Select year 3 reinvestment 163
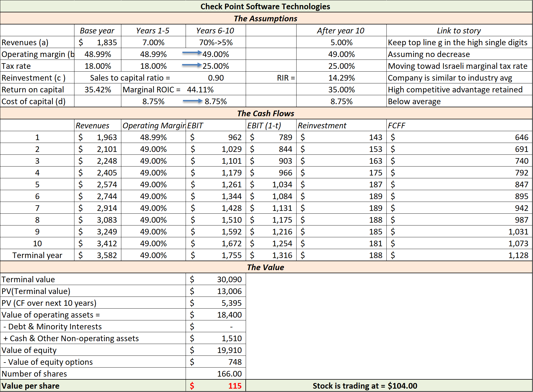Screen dimensions: 533x392 click(x=375, y=161)
